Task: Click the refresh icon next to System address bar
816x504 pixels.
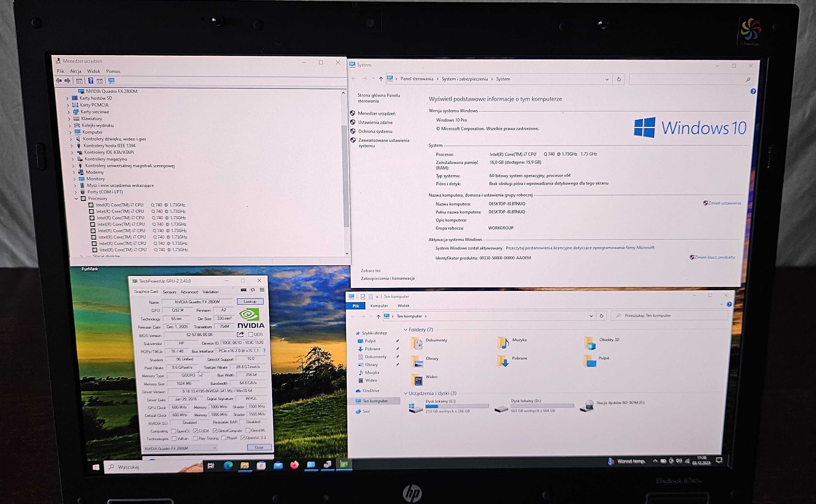Action: coord(619,79)
